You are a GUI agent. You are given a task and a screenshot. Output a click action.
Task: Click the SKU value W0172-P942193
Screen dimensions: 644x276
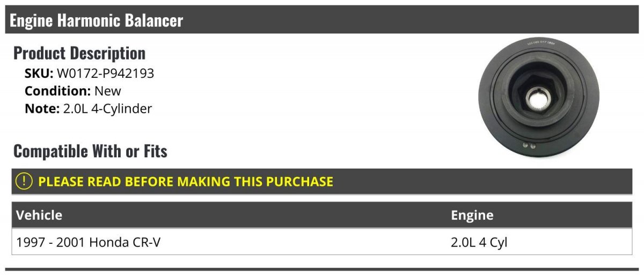pyautogui.click(x=106, y=74)
